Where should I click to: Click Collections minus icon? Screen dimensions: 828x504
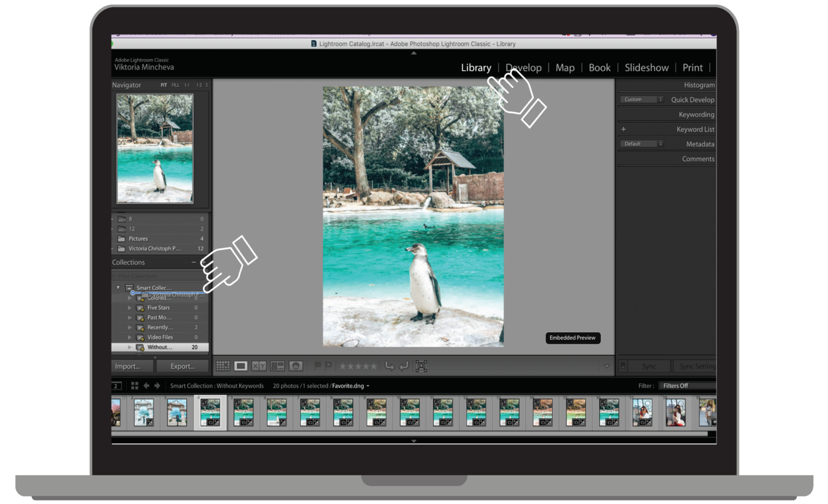point(194,262)
